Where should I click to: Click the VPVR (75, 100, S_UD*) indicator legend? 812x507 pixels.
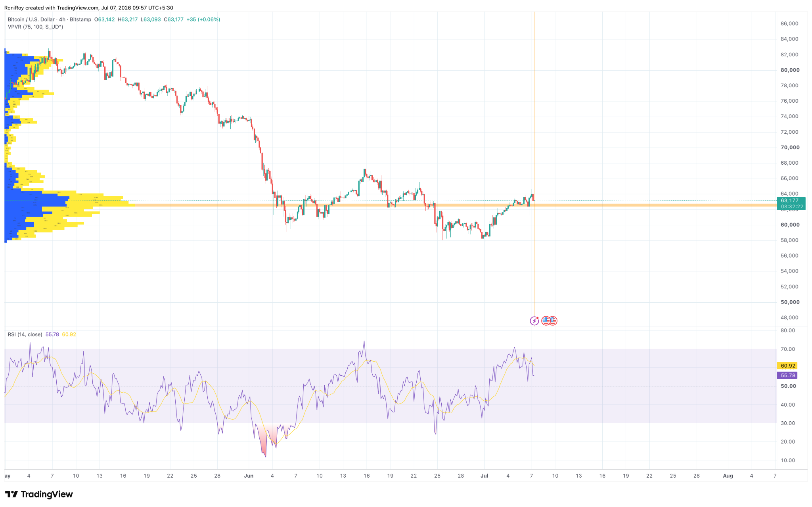tap(35, 27)
